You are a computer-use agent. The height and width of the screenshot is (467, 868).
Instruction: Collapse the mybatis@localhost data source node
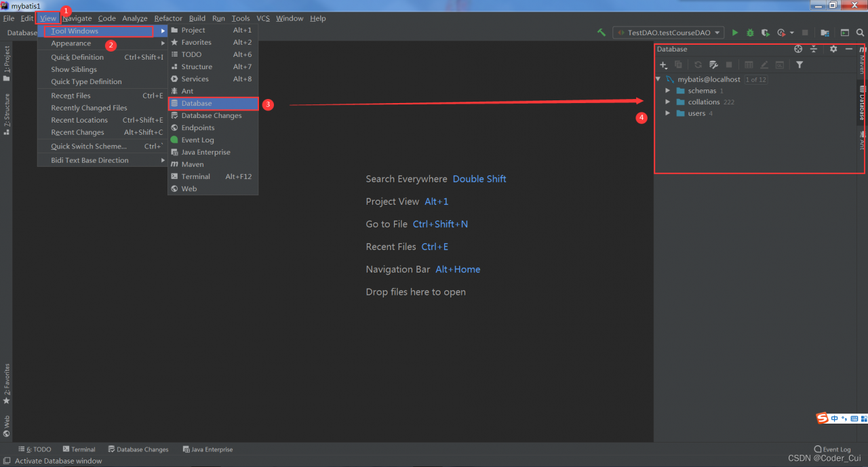click(x=658, y=79)
